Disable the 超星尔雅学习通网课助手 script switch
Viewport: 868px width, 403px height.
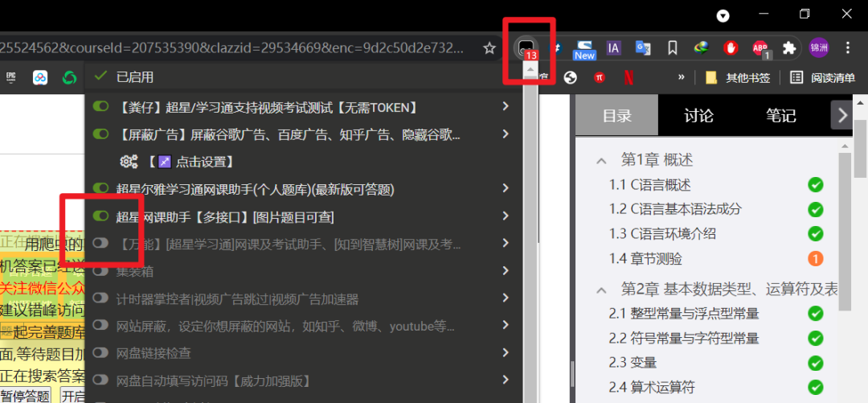[100, 188]
